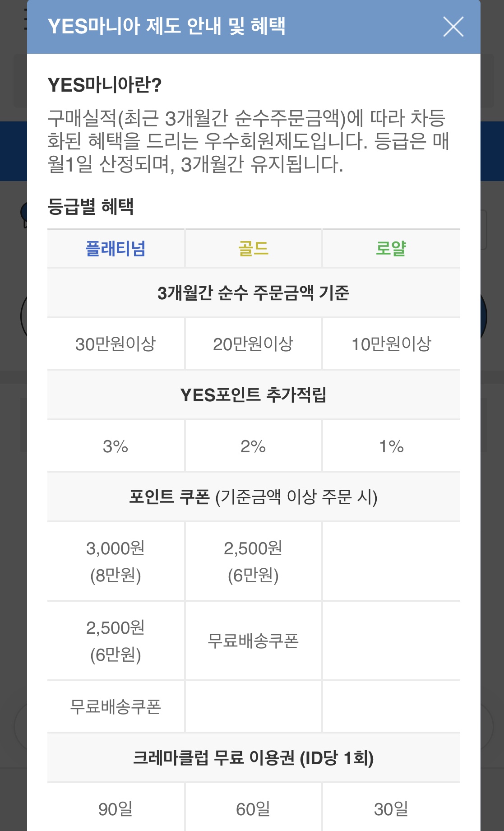Click the 20만원이상 order amount cell
Viewport: 504px width, 831px height.
(x=253, y=344)
